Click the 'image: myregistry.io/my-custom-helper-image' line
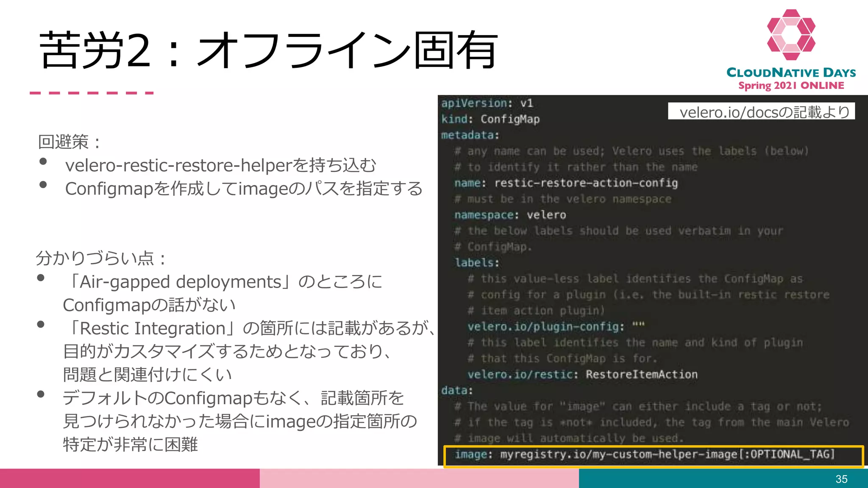The image size is (868, 488). (x=645, y=455)
